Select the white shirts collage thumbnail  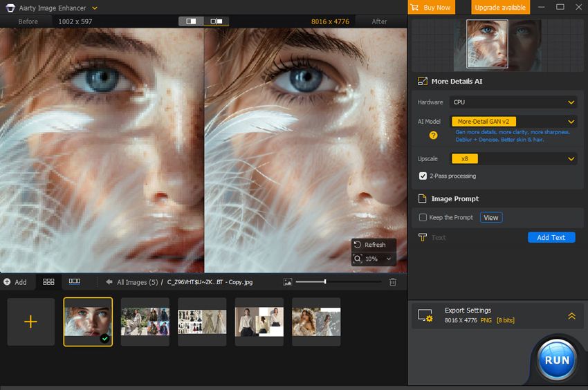tap(259, 322)
